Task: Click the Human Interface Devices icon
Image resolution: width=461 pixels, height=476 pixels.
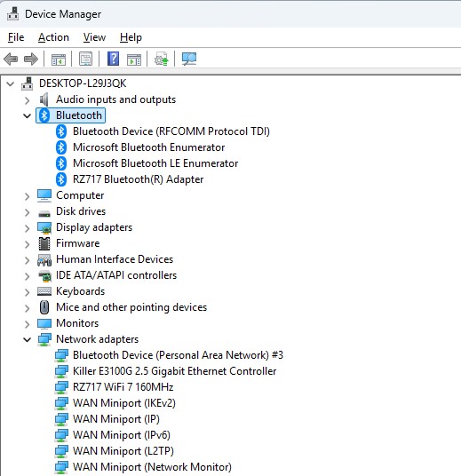Action: (x=44, y=260)
